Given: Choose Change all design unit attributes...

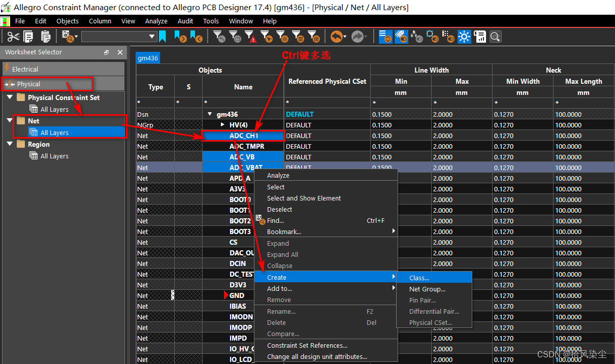Looking at the screenshot, I should coord(326,356).
